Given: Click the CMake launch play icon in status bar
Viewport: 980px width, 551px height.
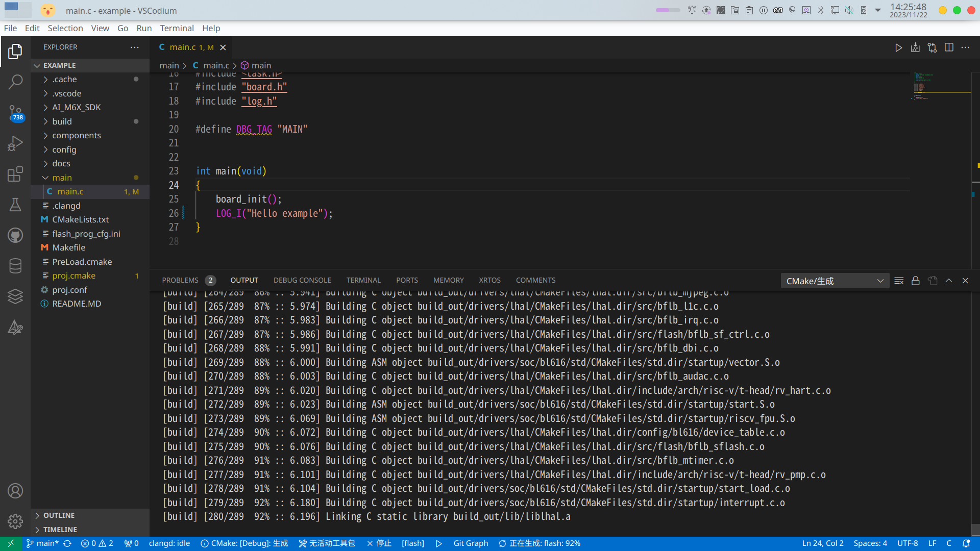Looking at the screenshot, I should 438,543.
